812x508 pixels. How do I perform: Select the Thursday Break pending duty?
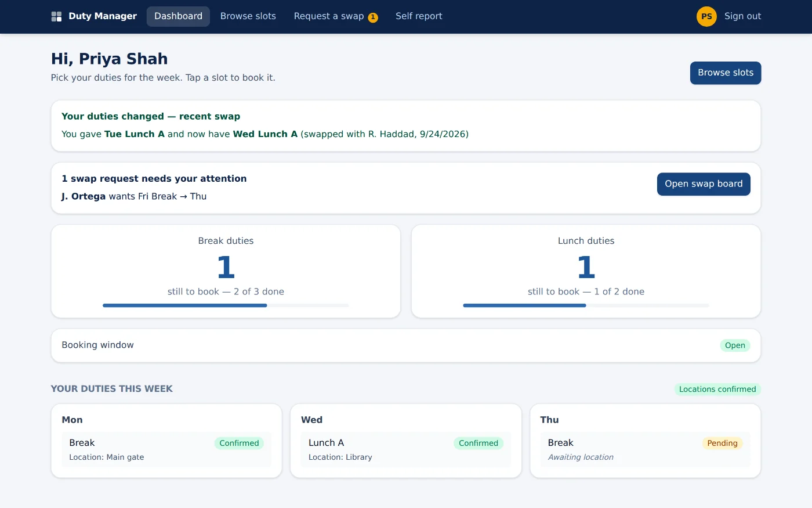tap(645, 449)
